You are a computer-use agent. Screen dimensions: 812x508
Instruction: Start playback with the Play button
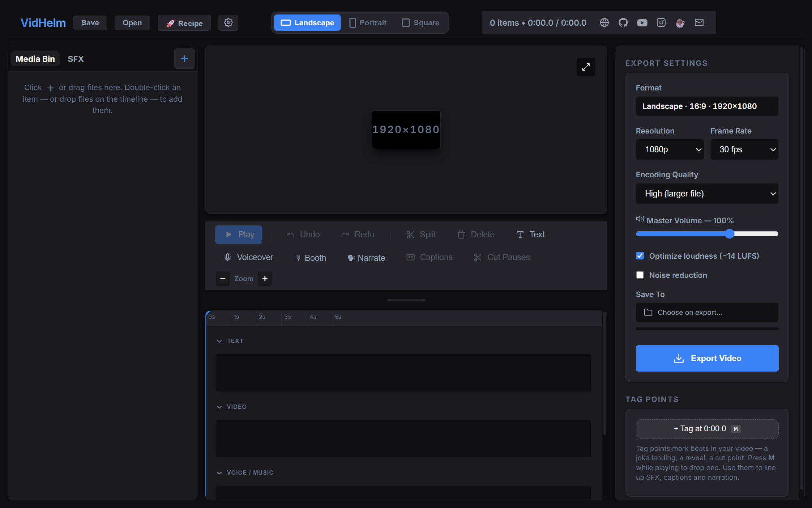pyautogui.click(x=239, y=234)
